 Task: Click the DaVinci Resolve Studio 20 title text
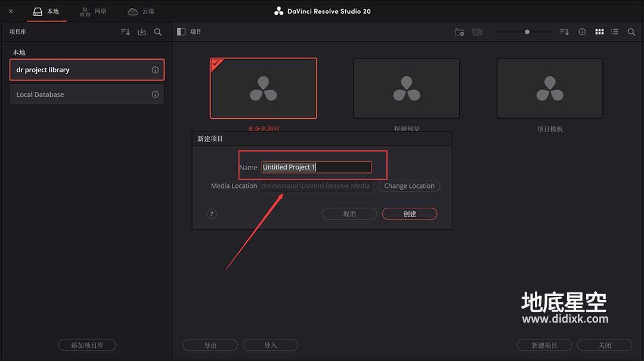click(329, 11)
